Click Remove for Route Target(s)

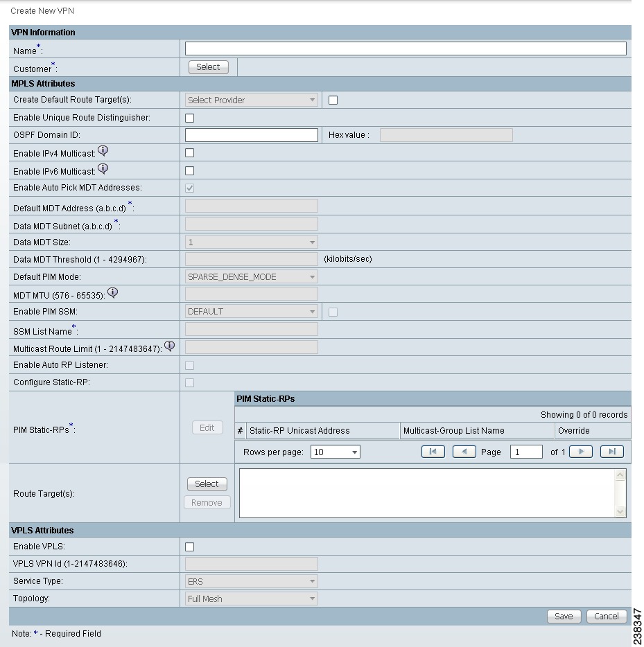point(207,503)
